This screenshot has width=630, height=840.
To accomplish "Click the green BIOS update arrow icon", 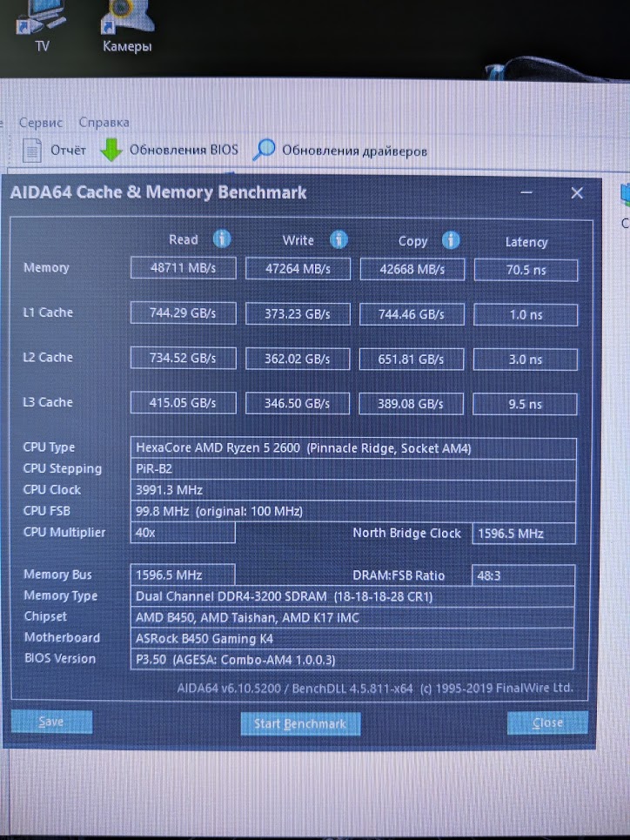I will [111, 150].
